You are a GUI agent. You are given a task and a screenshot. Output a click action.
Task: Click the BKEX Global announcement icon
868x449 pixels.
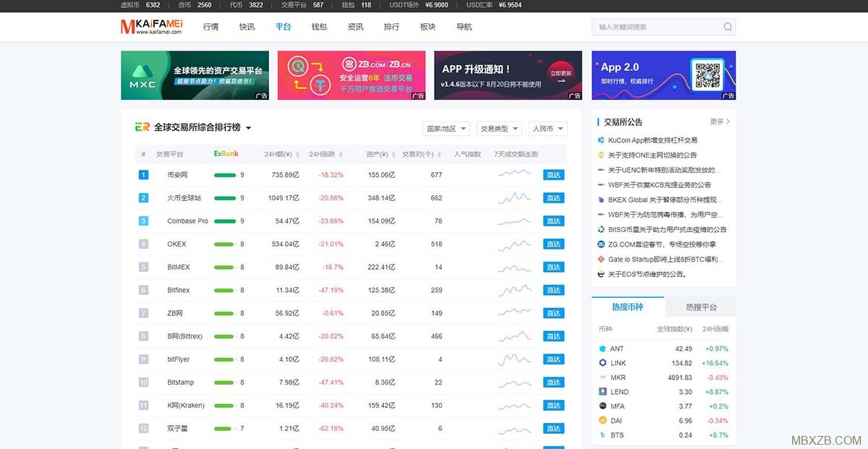(x=601, y=200)
